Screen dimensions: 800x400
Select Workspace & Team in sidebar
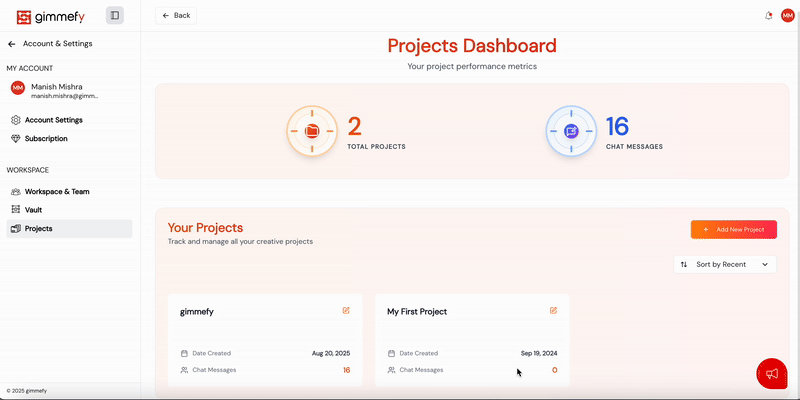(57, 191)
